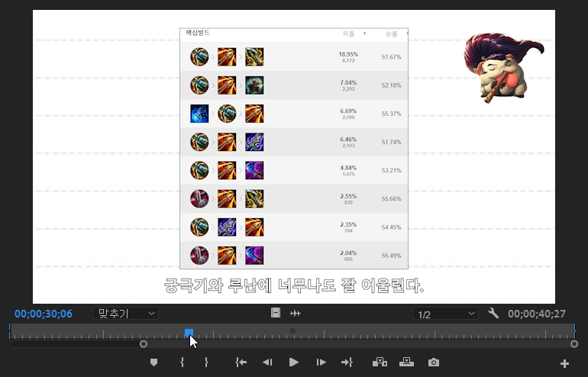Click the purple item icon in 4.84% row
The width and height of the screenshot is (588, 377).
pyautogui.click(x=254, y=170)
